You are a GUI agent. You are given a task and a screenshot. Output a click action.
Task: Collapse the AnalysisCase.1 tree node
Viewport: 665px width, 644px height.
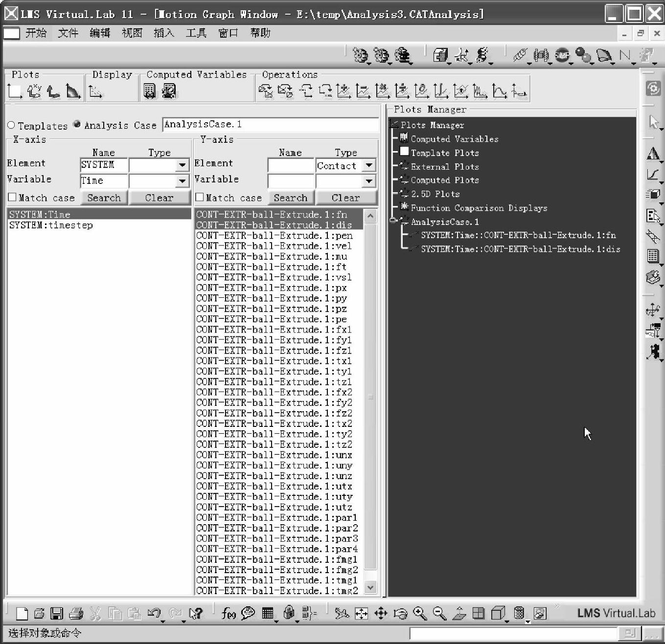click(392, 221)
